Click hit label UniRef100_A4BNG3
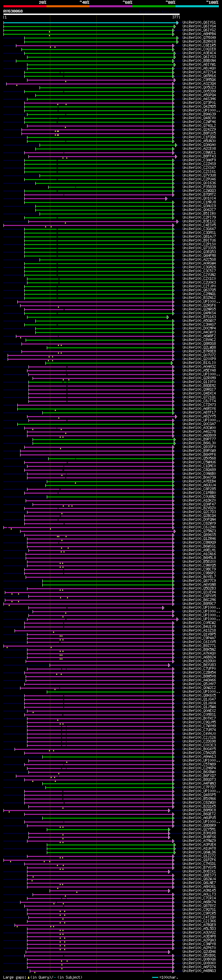Screen dimensions: 222x980 click(199, 971)
